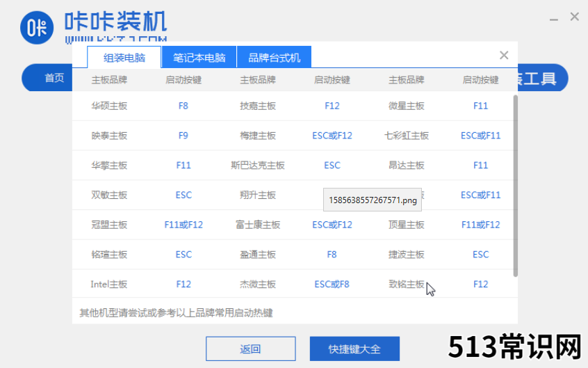Image resolution: width=588 pixels, height=368 pixels.
Task: Select Intel主板 cell
Action: (109, 284)
